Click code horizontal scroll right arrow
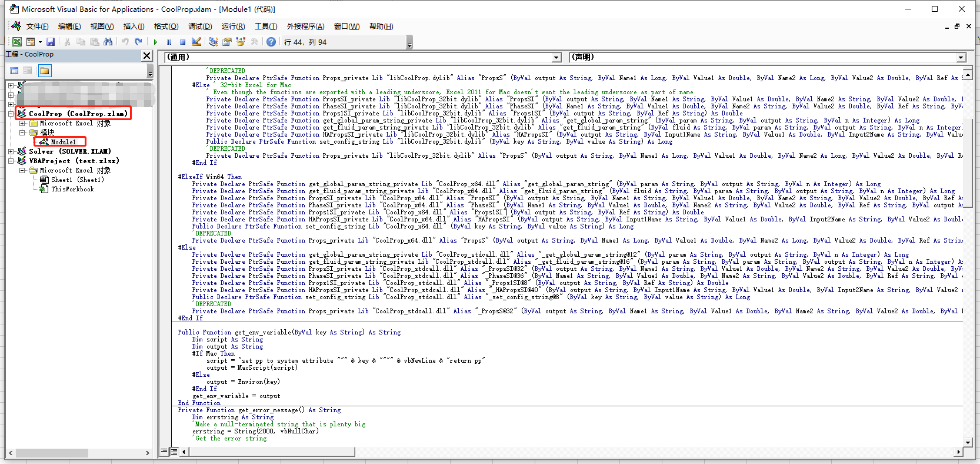This screenshot has width=980, height=464. point(958,452)
